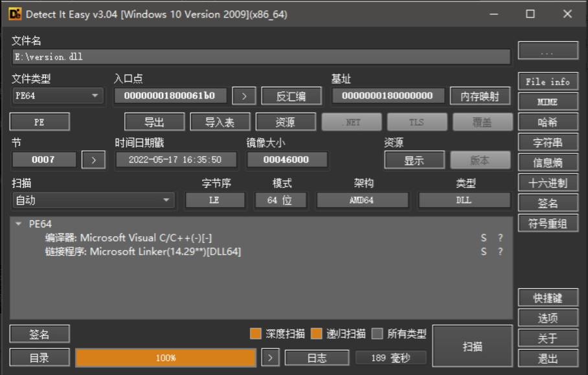Click the browse file button with three dots

point(548,51)
